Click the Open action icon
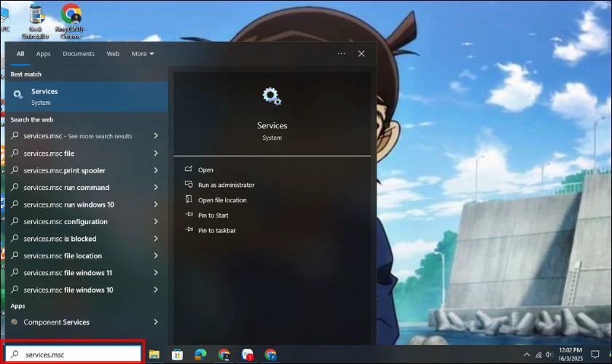Screen dimensions: 612x364 pyautogui.click(x=189, y=170)
